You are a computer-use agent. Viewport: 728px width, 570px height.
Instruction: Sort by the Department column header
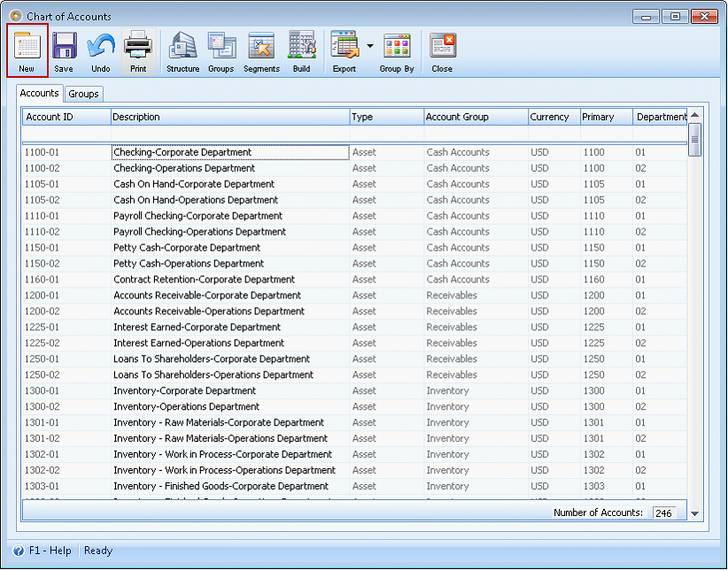point(660,117)
